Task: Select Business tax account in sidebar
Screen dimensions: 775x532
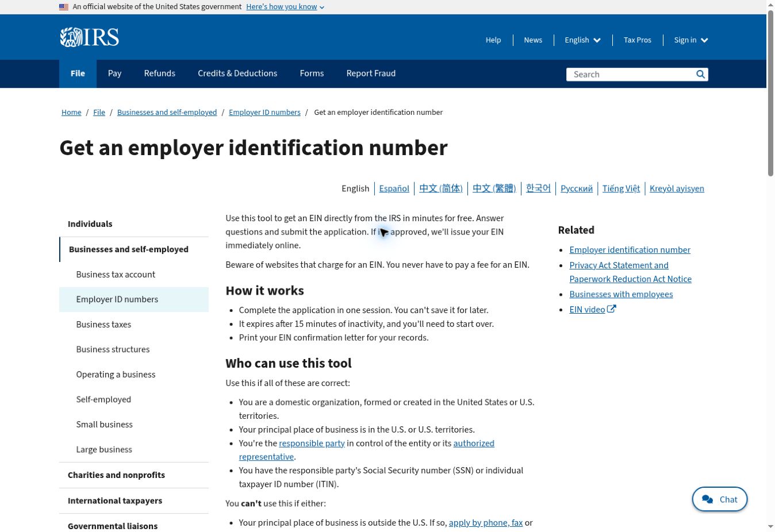Action: 134,275
